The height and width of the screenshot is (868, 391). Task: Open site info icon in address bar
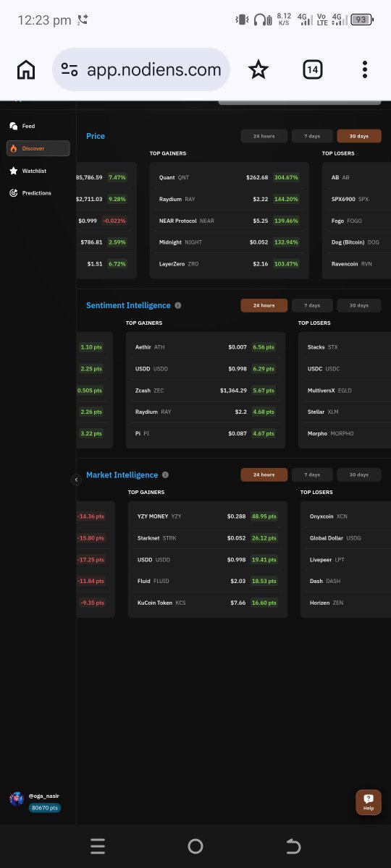tap(70, 69)
